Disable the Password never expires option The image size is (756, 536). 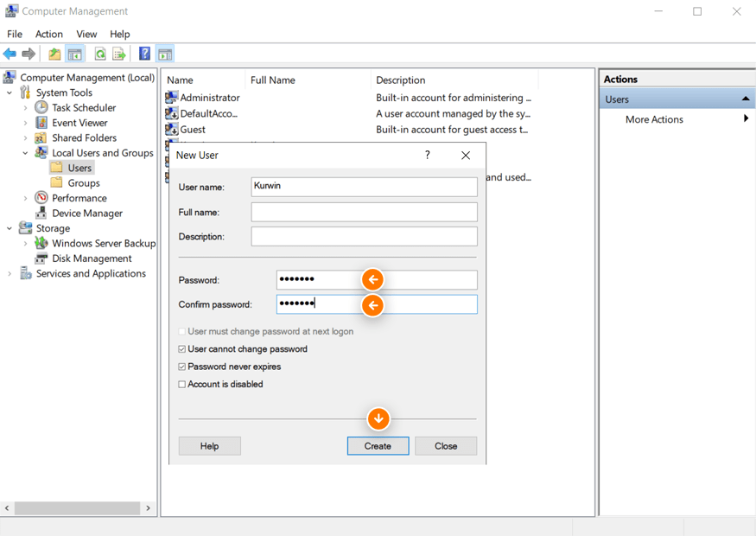(x=181, y=367)
